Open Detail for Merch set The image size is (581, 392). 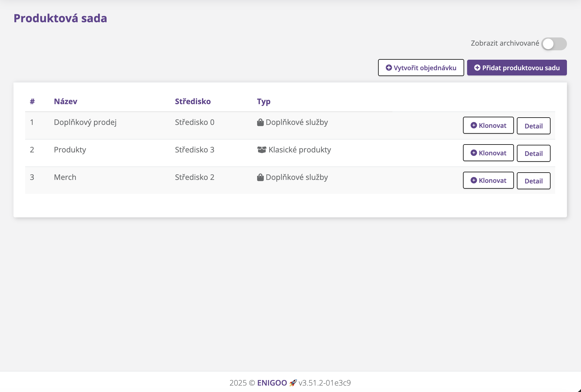(533, 181)
